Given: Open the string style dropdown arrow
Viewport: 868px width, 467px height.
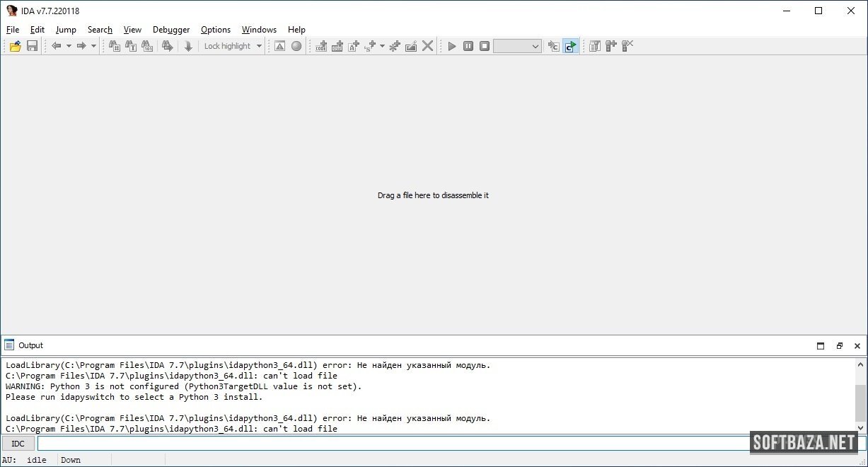Looking at the screenshot, I should point(382,46).
